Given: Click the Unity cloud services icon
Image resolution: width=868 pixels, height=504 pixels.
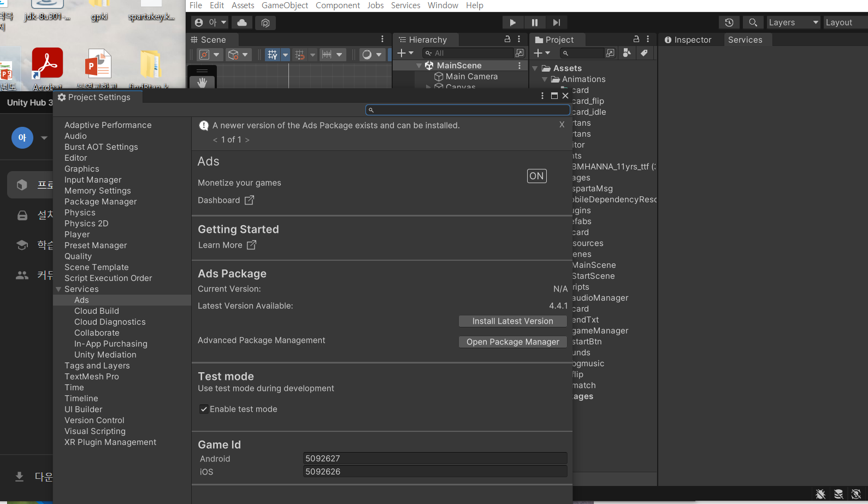Looking at the screenshot, I should [242, 22].
